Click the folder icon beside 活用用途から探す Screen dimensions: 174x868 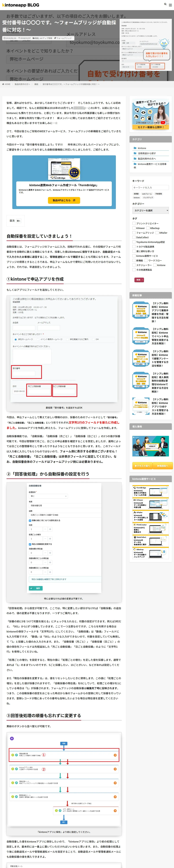point(135,153)
